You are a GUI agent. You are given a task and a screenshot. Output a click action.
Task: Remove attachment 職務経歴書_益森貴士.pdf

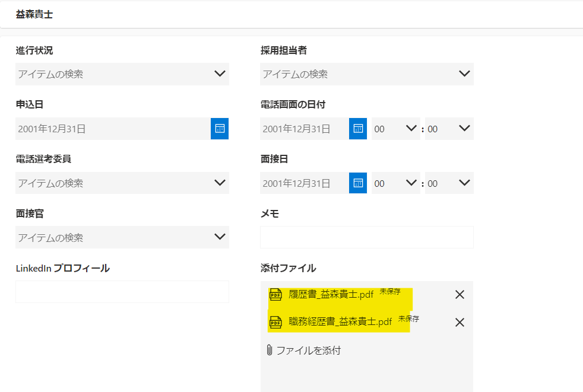click(x=460, y=322)
